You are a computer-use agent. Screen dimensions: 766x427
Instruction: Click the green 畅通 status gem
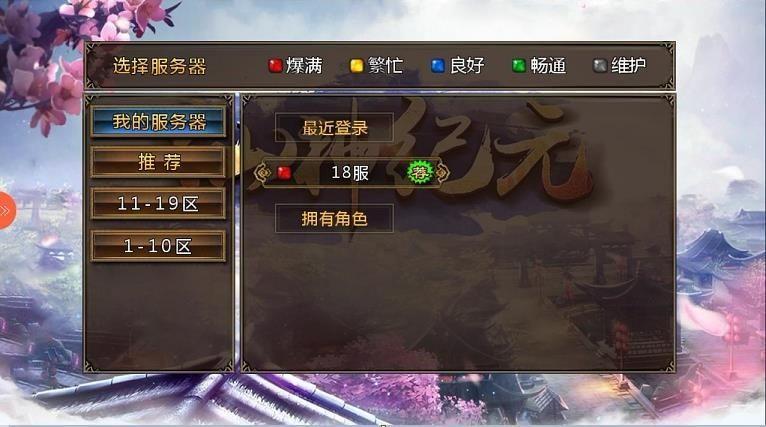(519, 65)
